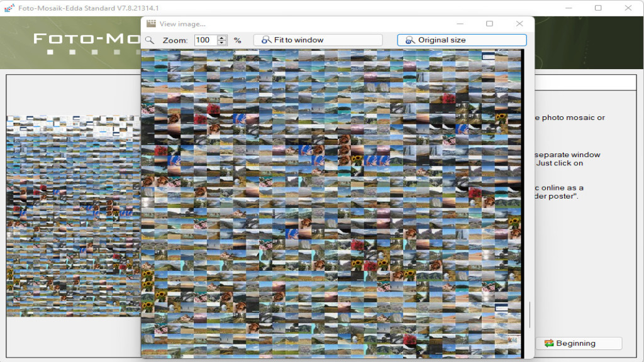644x362 pixels.
Task: Click the filmstrip icon in View image title bar
Action: coord(151,23)
